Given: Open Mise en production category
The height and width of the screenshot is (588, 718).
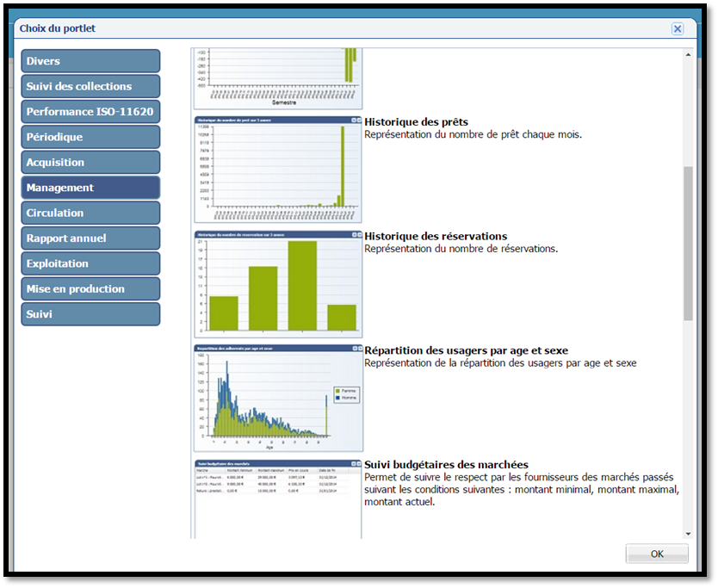Looking at the screenshot, I should pyautogui.click(x=90, y=288).
